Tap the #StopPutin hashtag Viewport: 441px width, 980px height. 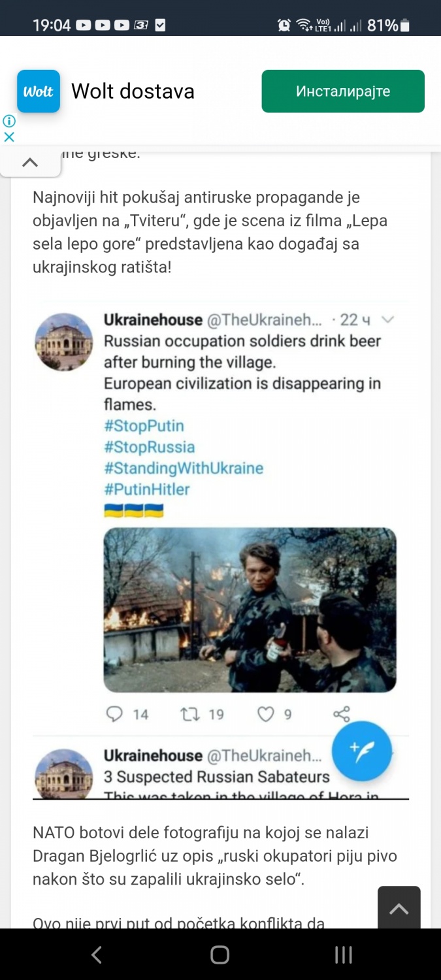coord(144,426)
